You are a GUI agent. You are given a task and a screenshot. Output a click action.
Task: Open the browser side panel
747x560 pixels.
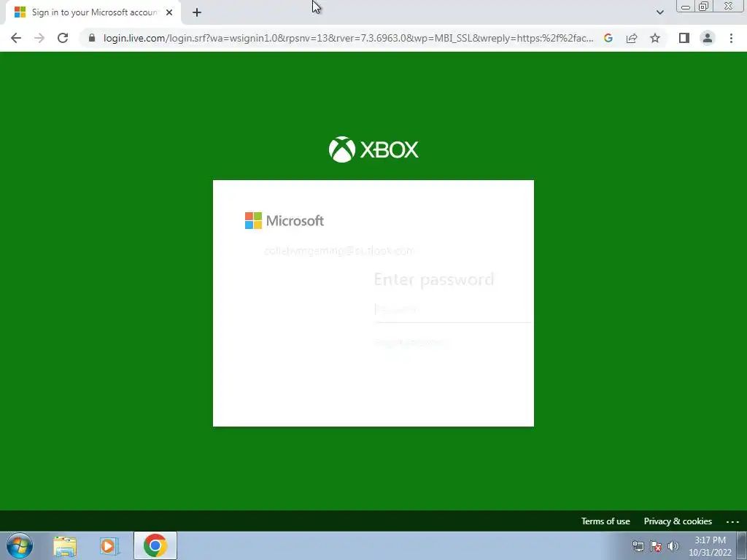[684, 38]
